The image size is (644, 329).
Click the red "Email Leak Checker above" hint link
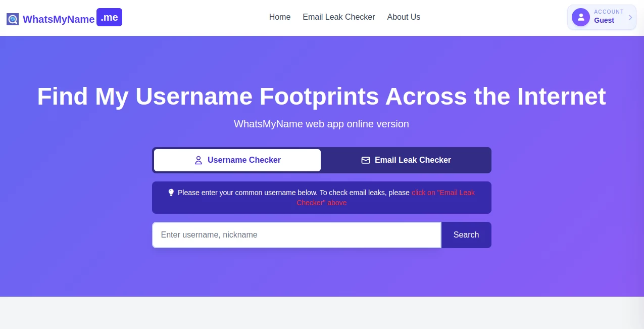tap(386, 198)
